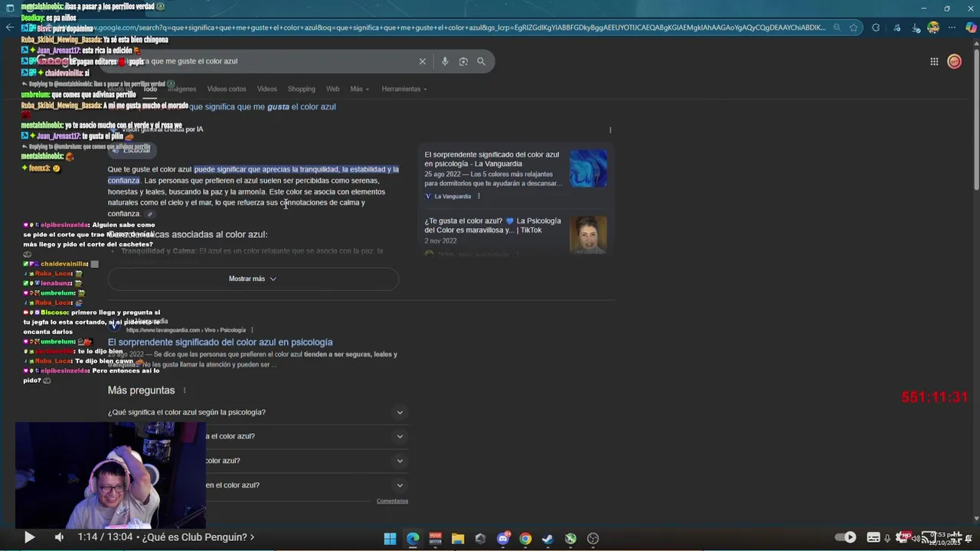The image size is (980, 551).
Task: Open the TikTok Psicología del Color result
Action: point(492,225)
